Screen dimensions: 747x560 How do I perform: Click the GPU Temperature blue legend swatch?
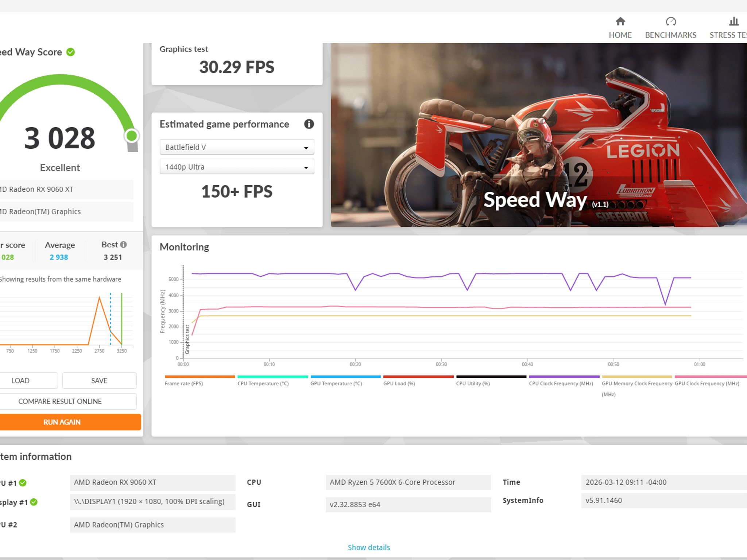click(x=345, y=377)
